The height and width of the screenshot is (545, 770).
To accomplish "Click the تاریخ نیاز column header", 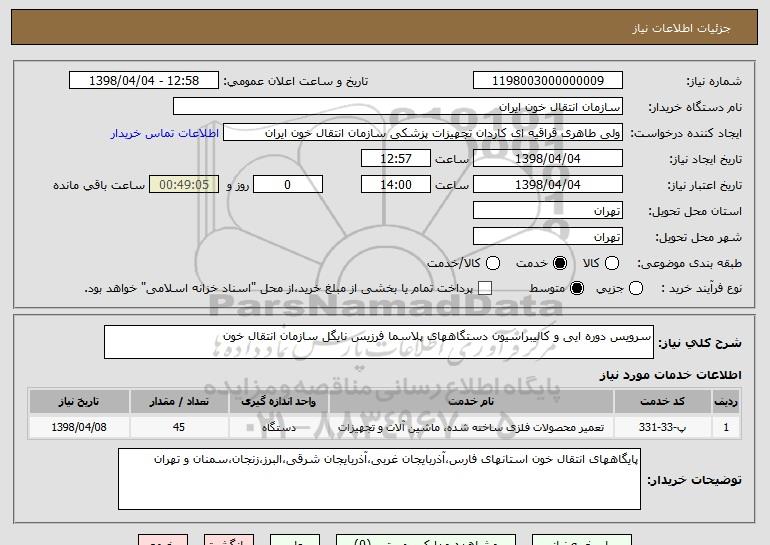I will tap(79, 402).
